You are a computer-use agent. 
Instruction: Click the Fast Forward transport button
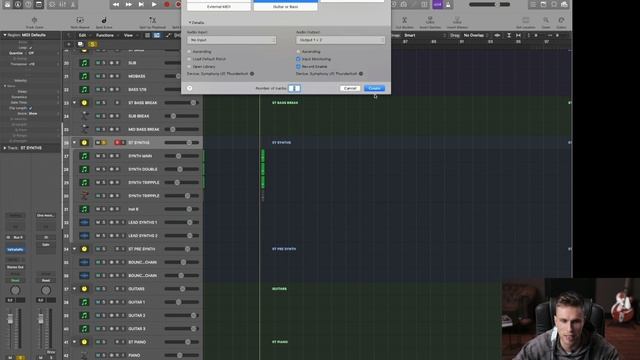129,4
